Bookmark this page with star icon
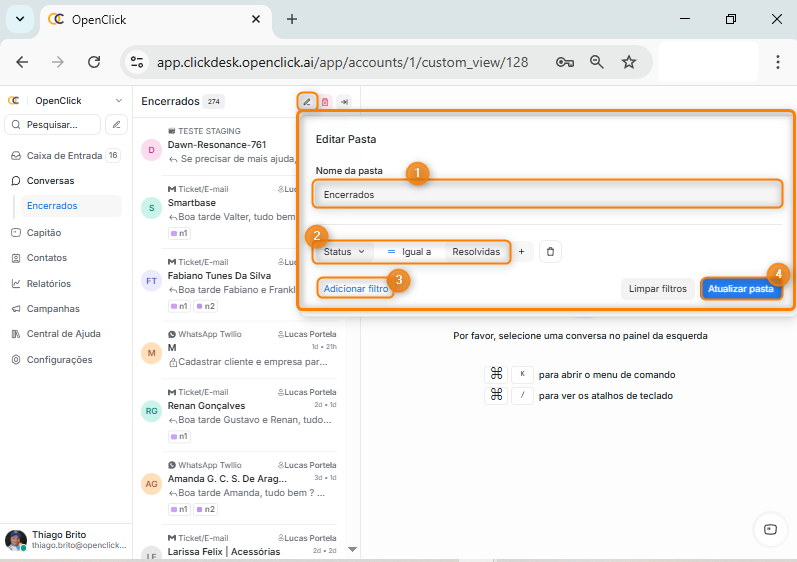 point(629,62)
